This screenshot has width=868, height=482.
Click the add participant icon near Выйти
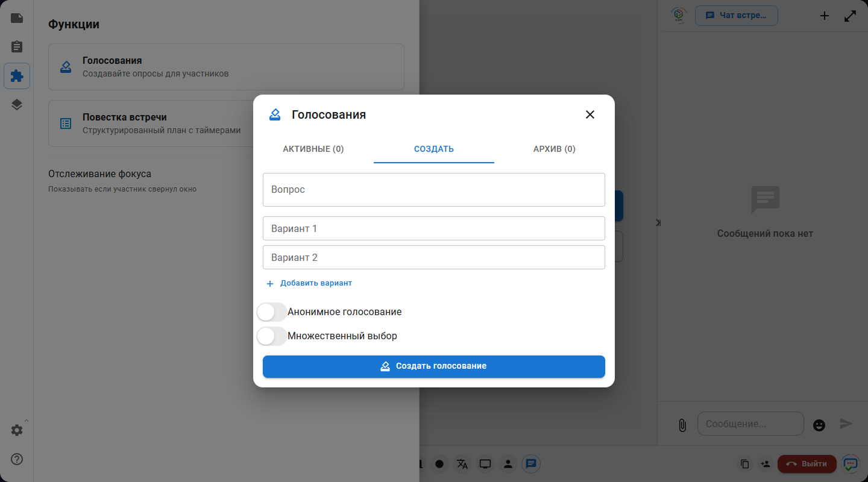tap(766, 464)
